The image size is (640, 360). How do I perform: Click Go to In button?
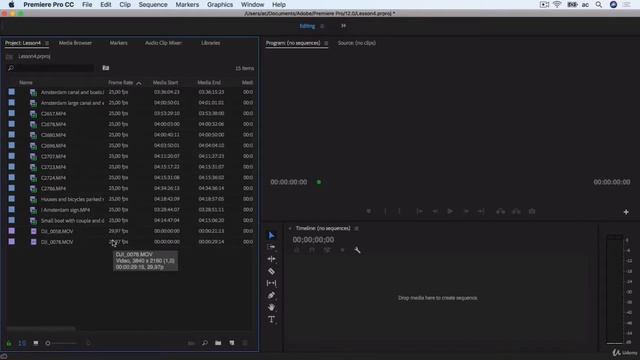tap(419, 211)
